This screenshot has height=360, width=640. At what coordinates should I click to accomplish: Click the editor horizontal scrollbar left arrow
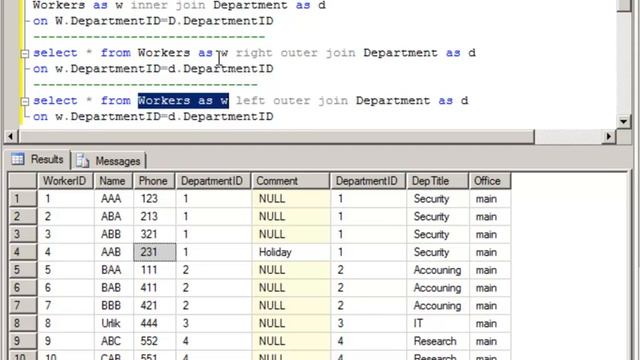pos(11,136)
